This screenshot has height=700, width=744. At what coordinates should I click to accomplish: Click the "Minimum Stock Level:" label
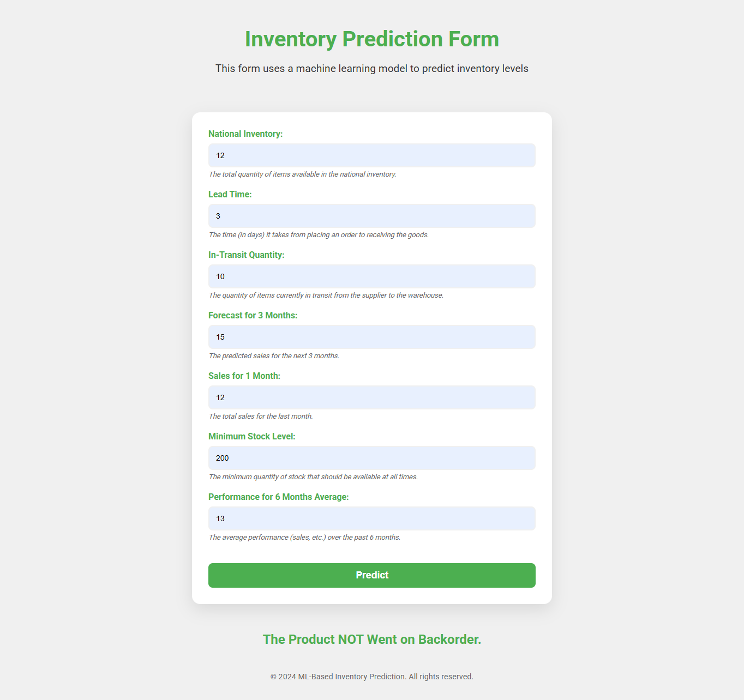tap(252, 437)
